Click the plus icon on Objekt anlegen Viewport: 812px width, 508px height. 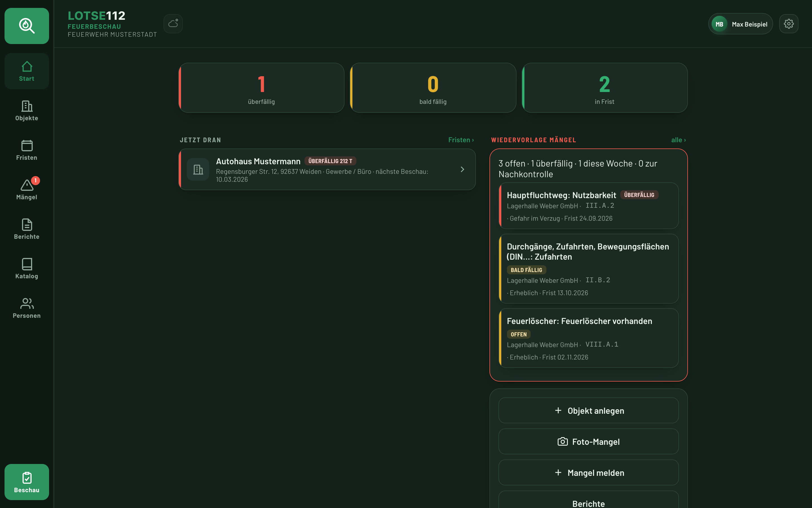558,410
